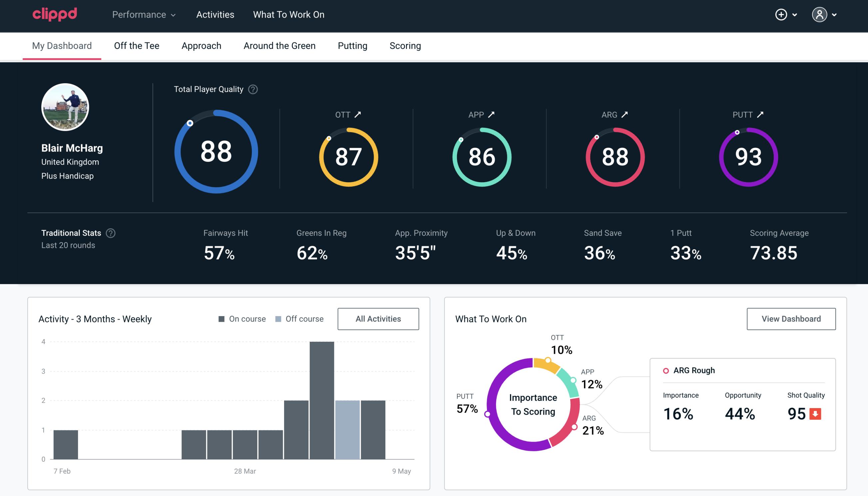
Task: Click the add activity plus icon
Action: pyautogui.click(x=782, y=15)
